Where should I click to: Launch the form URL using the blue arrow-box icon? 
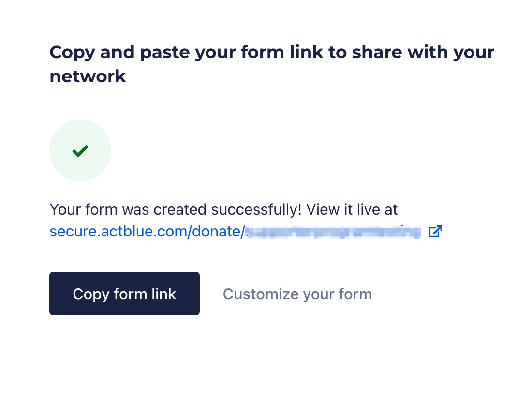click(435, 232)
